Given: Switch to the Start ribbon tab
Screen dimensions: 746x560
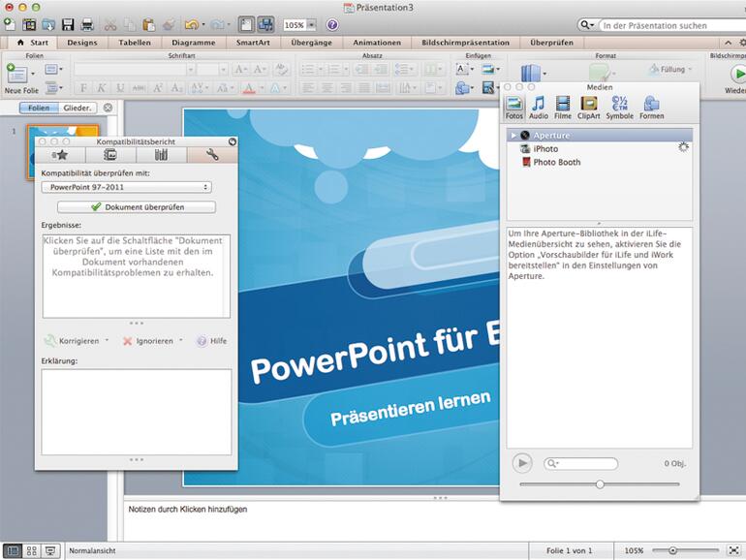Looking at the screenshot, I should pos(33,43).
